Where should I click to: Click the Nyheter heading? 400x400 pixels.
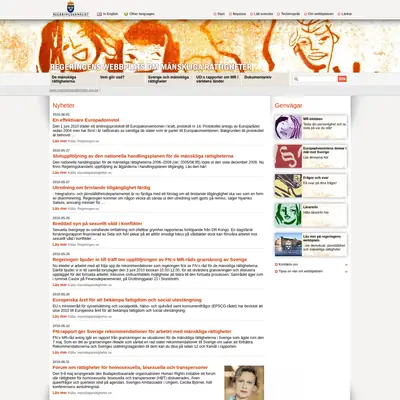[x=64, y=106]
